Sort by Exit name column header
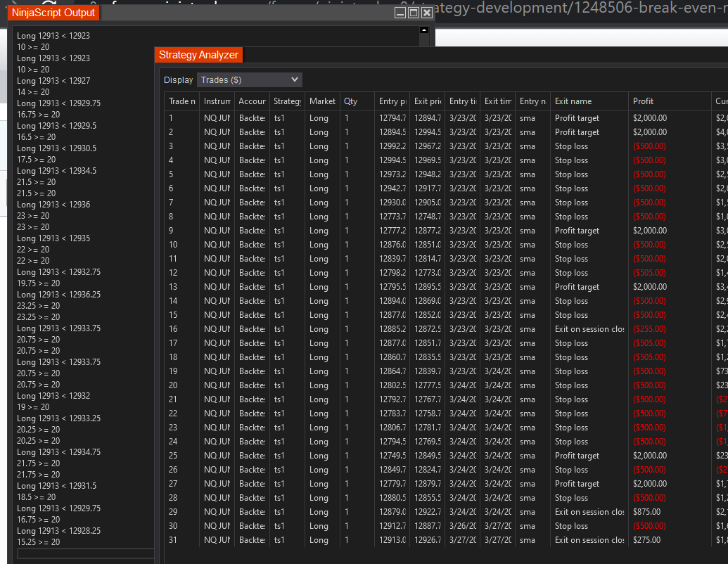Image resolution: width=728 pixels, height=564 pixels. [x=589, y=101]
